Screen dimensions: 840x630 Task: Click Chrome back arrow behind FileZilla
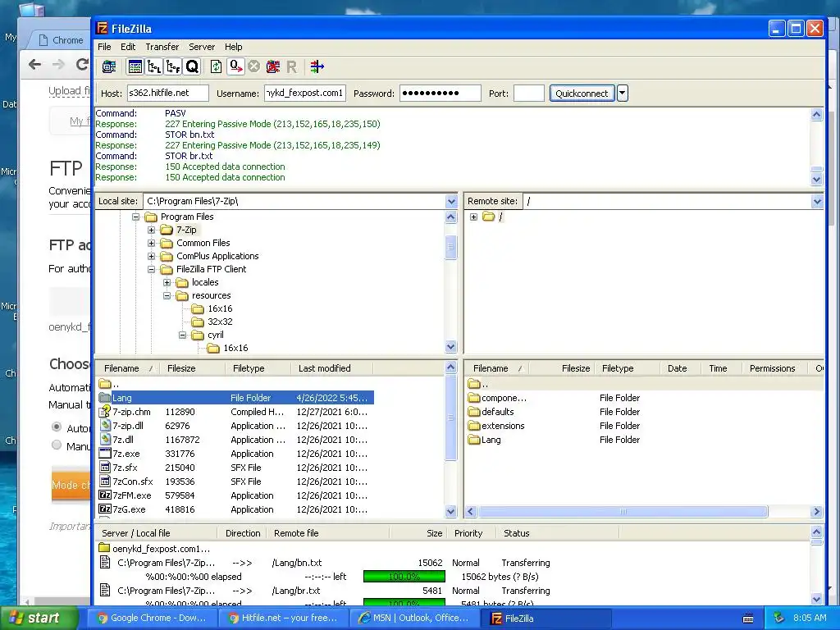34,65
